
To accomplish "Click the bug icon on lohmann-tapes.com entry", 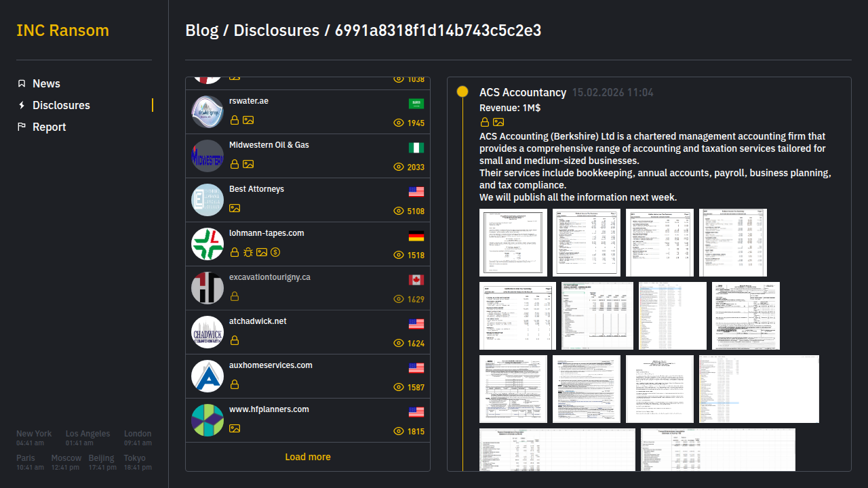I will click(x=248, y=252).
